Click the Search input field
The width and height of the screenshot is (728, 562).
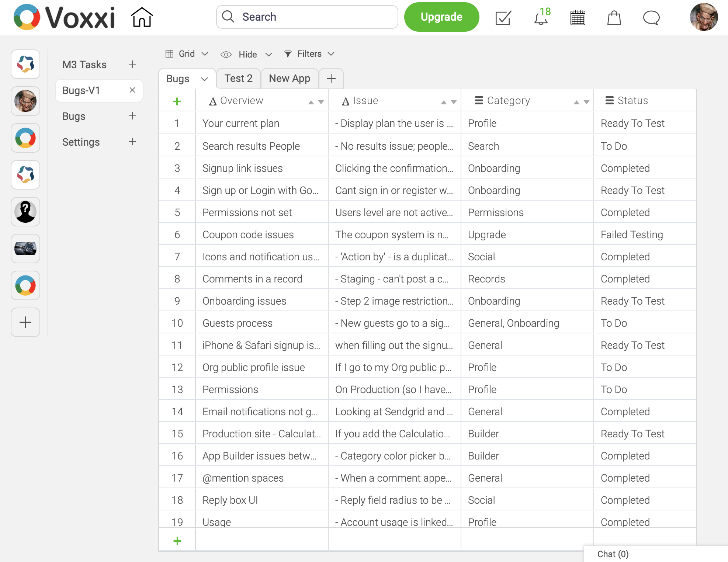coord(307,17)
